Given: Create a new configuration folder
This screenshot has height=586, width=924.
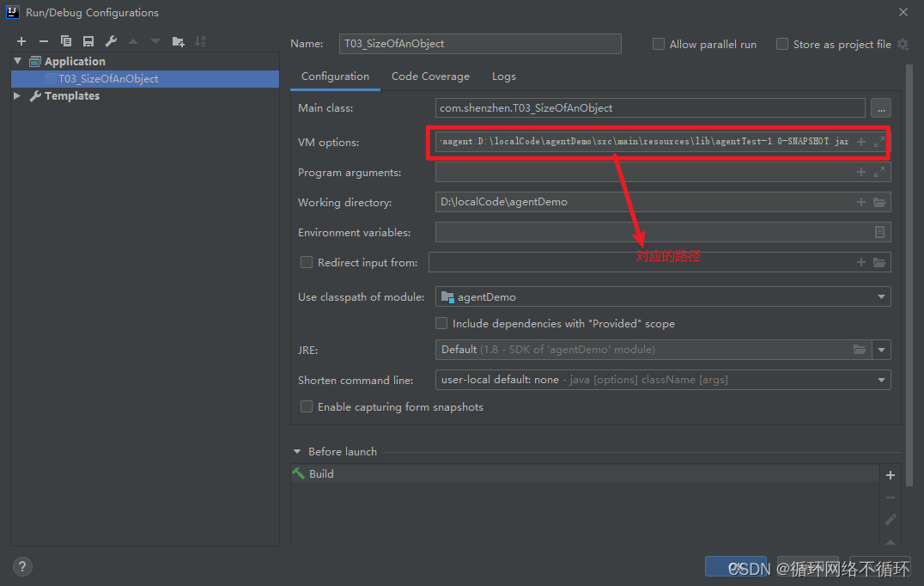Looking at the screenshot, I should tap(176, 40).
